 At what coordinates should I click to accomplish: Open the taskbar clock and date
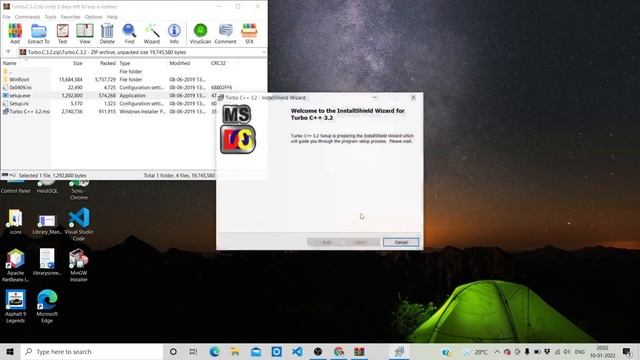[602, 351]
